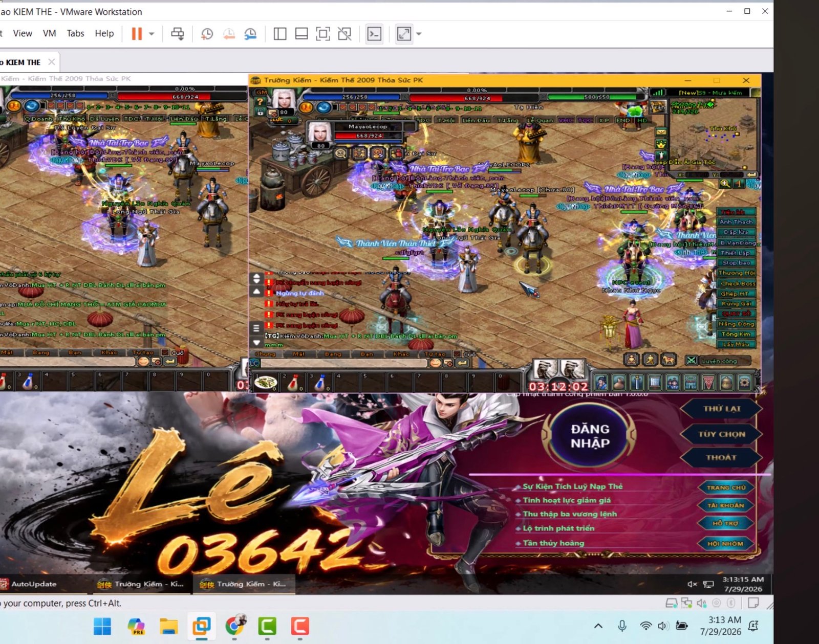Click the TÙY CHỌN button
The height and width of the screenshot is (644, 819).
click(722, 434)
